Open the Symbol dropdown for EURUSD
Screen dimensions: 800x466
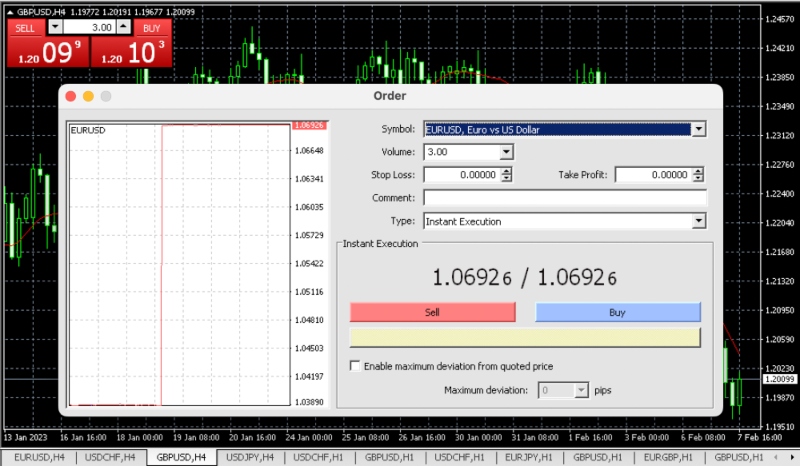click(698, 129)
